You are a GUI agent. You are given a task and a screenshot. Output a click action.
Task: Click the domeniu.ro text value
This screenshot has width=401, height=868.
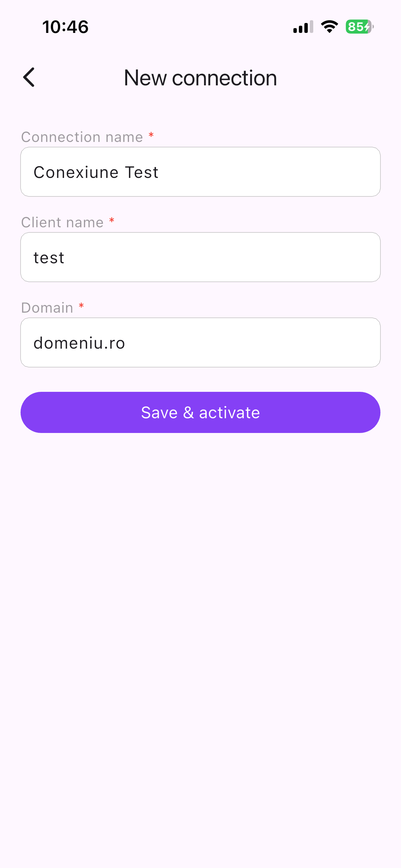[80, 343]
